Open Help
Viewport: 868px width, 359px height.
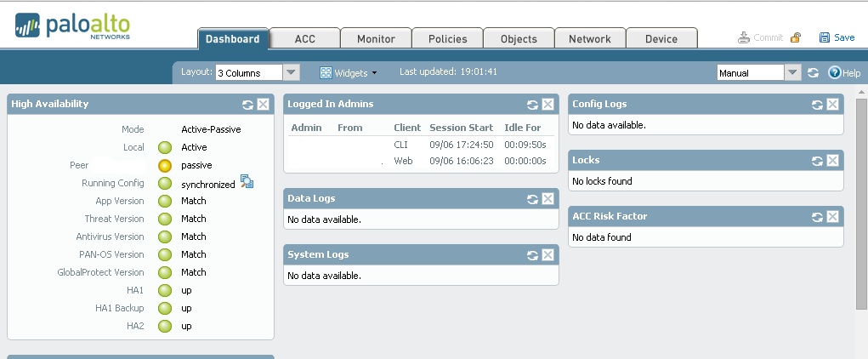844,72
